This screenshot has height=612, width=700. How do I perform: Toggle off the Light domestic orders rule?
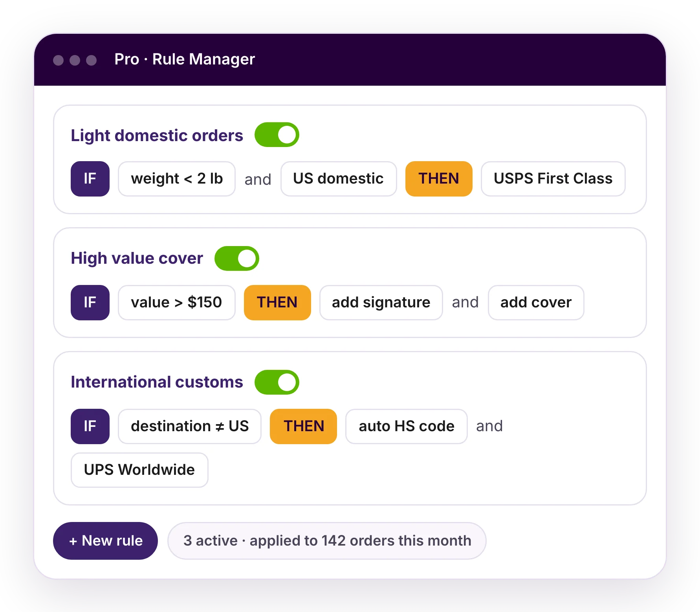click(277, 135)
